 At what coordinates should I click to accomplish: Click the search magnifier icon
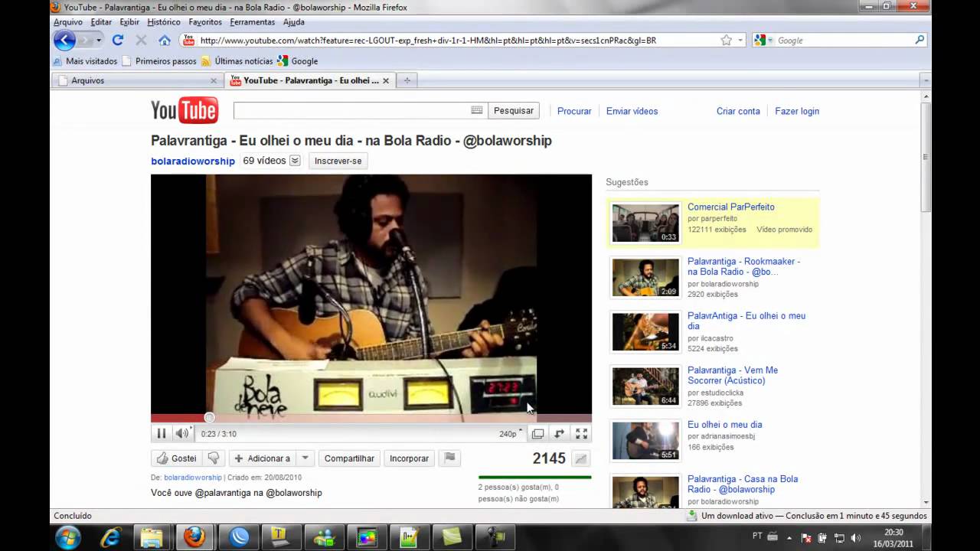(920, 40)
